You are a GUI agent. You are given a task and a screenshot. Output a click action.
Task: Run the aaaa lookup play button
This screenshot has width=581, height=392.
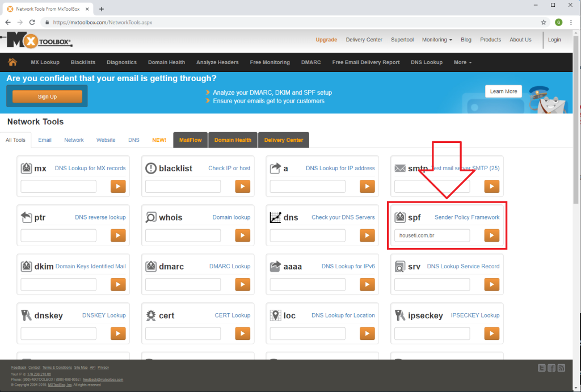click(x=367, y=285)
